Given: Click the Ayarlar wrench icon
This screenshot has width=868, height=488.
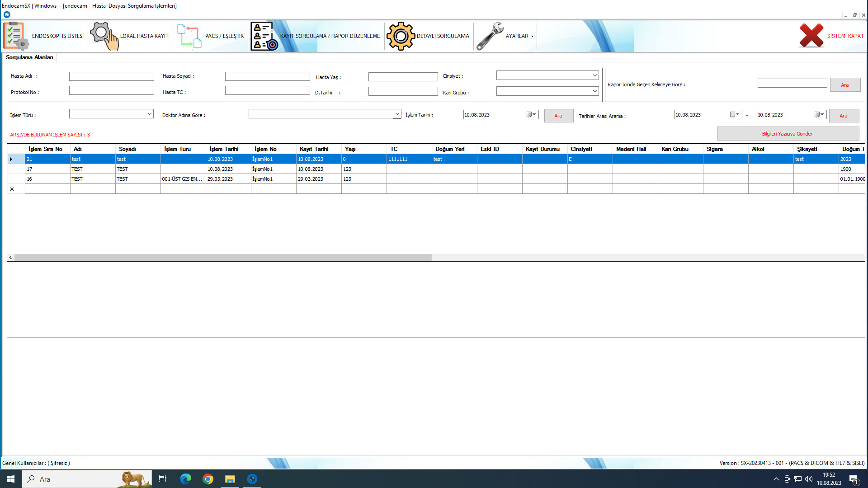Looking at the screenshot, I should [x=490, y=36].
